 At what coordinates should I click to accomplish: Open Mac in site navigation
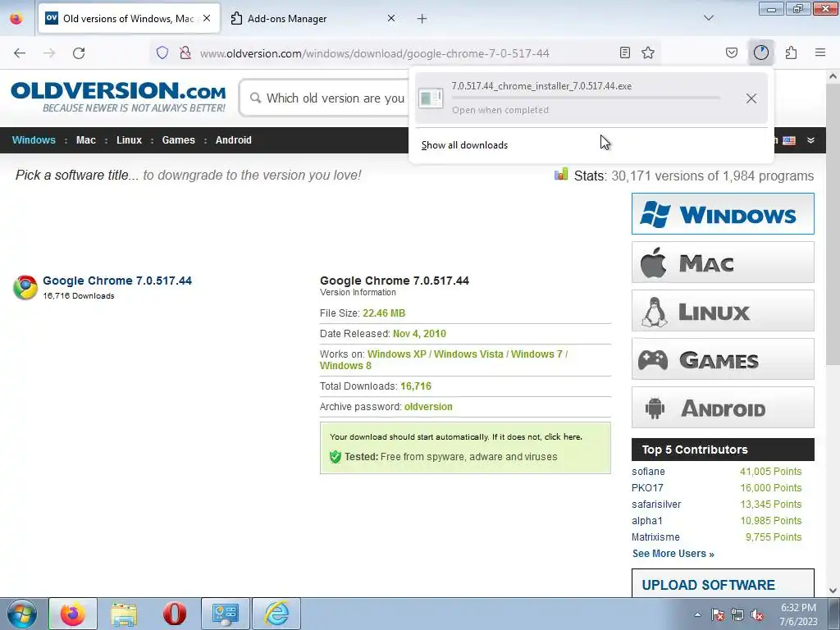tap(85, 139)
